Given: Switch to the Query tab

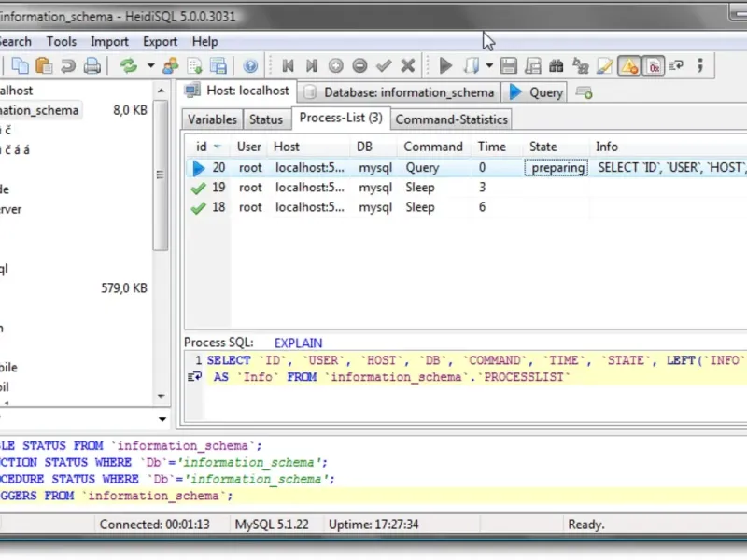Looking at the screenshot, I should pyautogui.click(x=535, y=92).
